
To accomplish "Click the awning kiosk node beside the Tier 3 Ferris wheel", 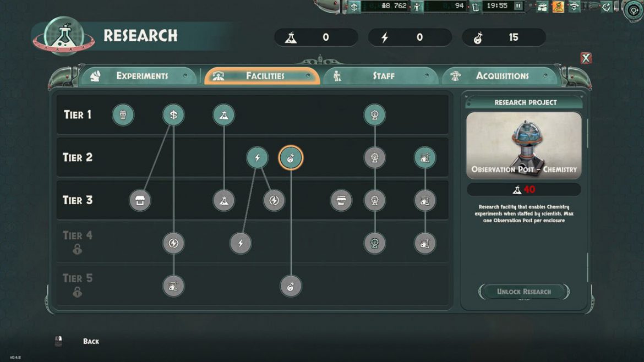I will [341, 200].
